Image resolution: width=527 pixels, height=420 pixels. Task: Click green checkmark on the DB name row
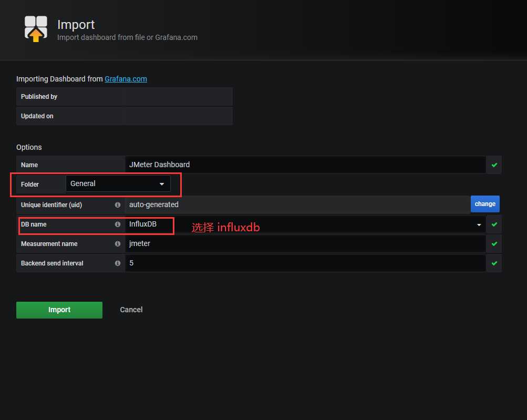pyautogui.click(x=494, y=224)
